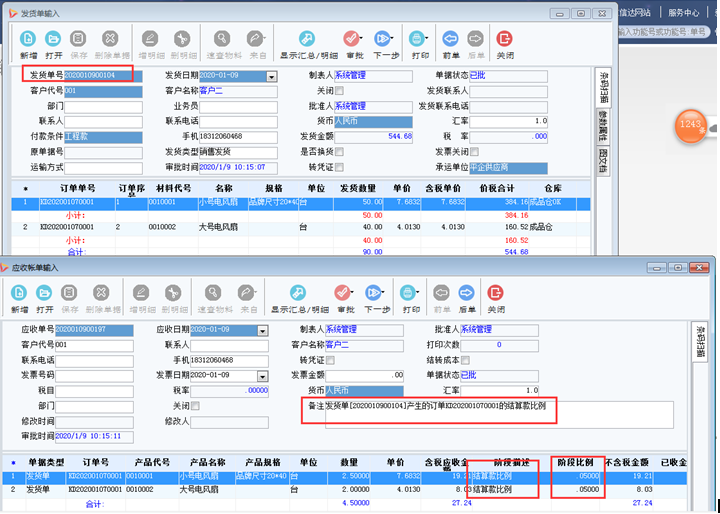Click the orange 1243 notification bubble
The width and height of the screenshot is (720, 514).
click(x=690, y=126)
